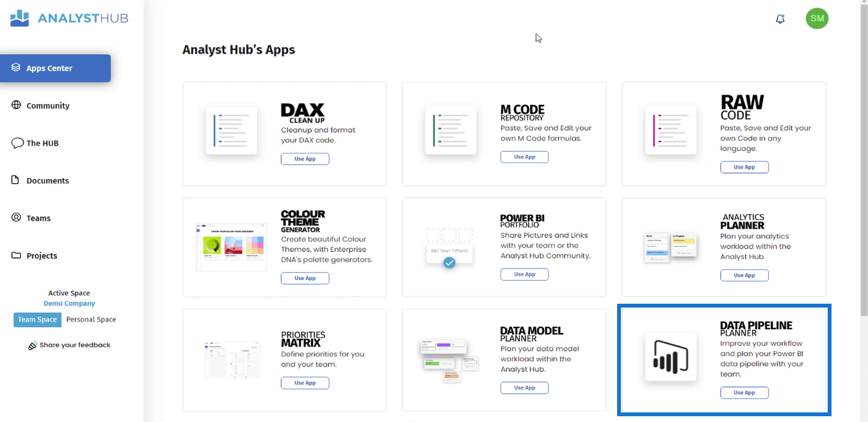Open the Apps Center menu item

click(x=56, y=68)
